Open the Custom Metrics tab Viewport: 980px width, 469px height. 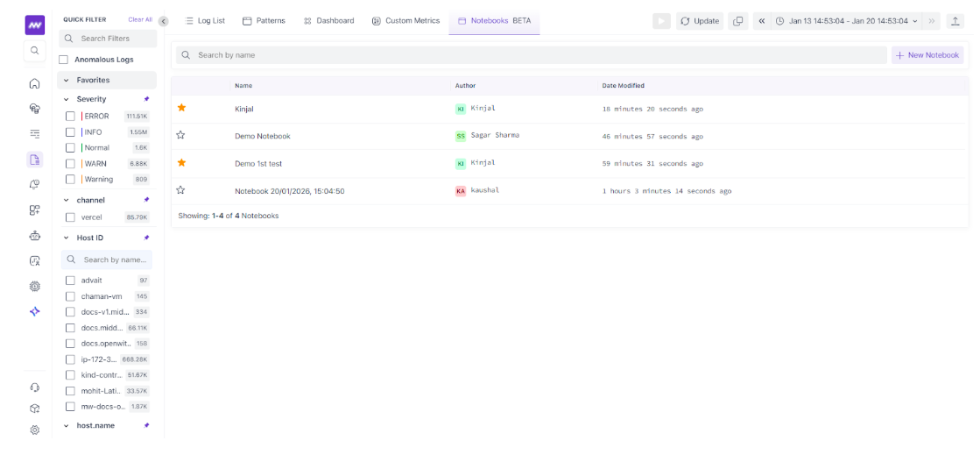[405, 21]
